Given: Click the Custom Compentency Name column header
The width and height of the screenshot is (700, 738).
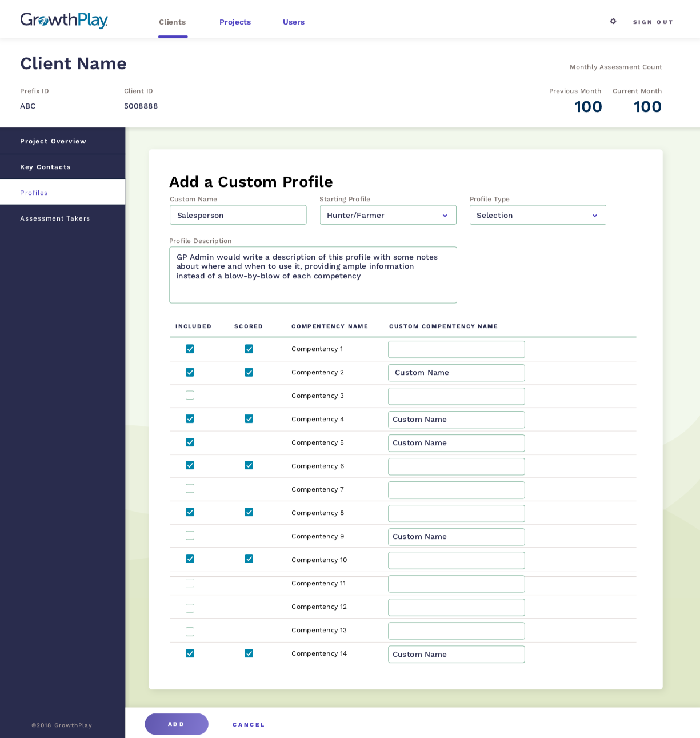Looking at the screenshot, I should pos(443,326).
